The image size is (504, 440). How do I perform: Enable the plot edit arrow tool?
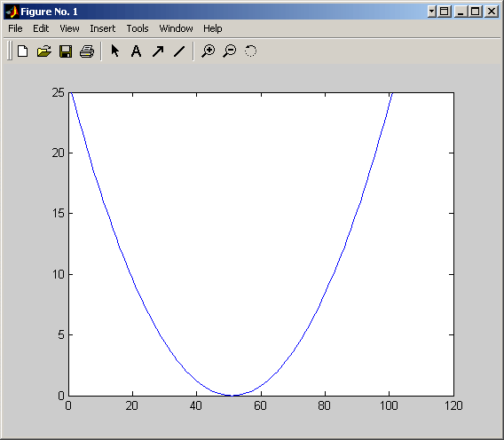coord(115,51)
